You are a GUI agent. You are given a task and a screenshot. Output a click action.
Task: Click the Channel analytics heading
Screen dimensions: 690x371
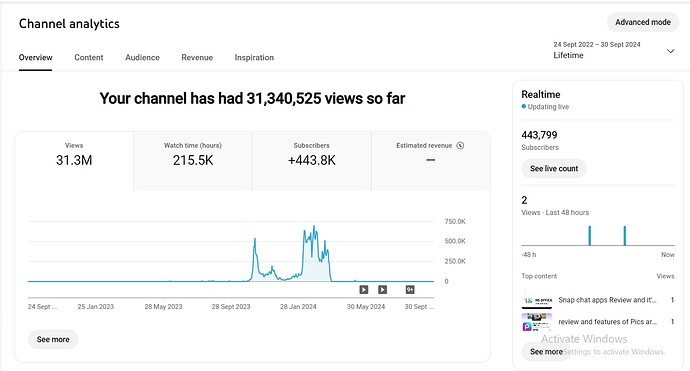[x=69, y=24]
